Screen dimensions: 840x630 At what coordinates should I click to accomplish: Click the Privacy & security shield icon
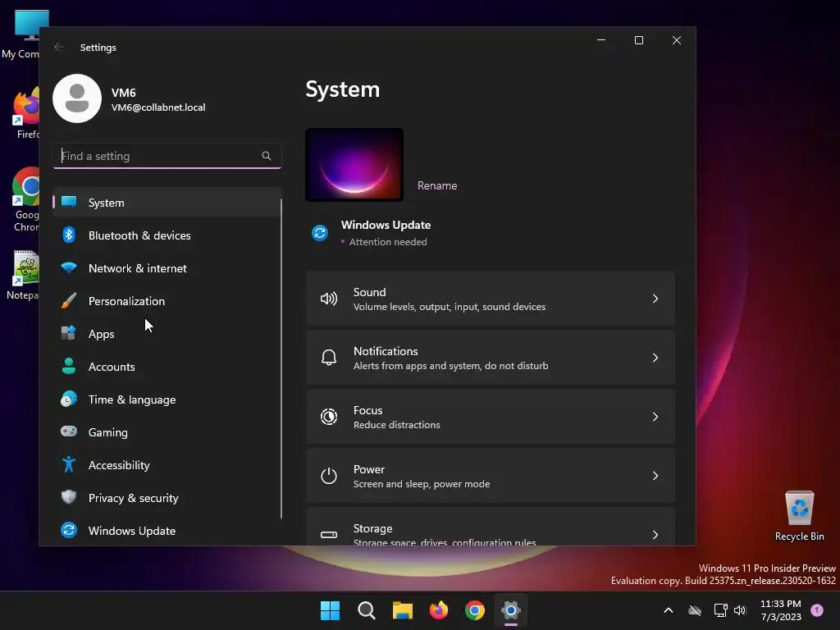[x=69, y=497]
